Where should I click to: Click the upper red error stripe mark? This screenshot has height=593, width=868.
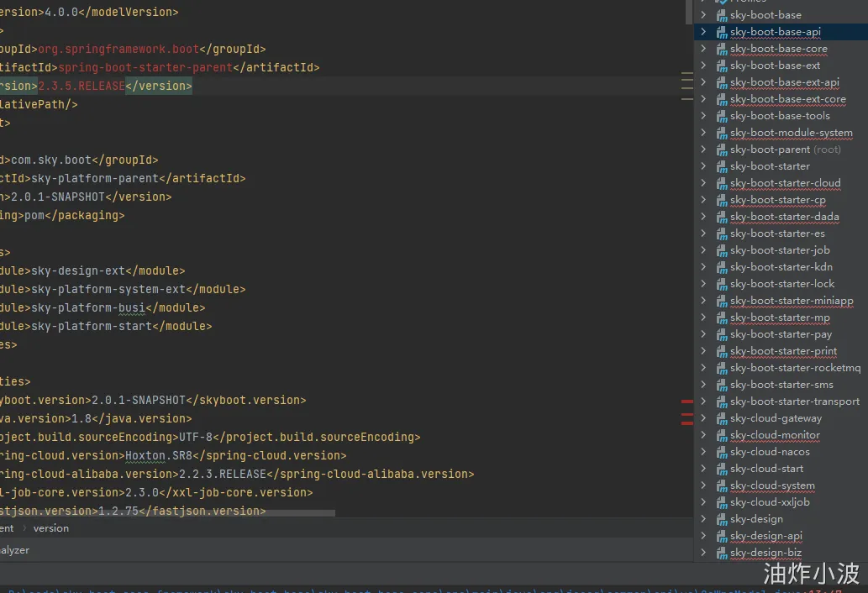click(687, 401)
